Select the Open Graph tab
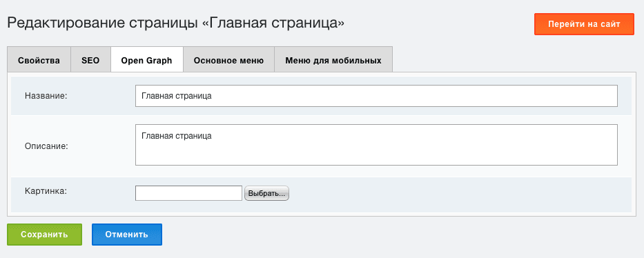 click(x=146, y=61)
